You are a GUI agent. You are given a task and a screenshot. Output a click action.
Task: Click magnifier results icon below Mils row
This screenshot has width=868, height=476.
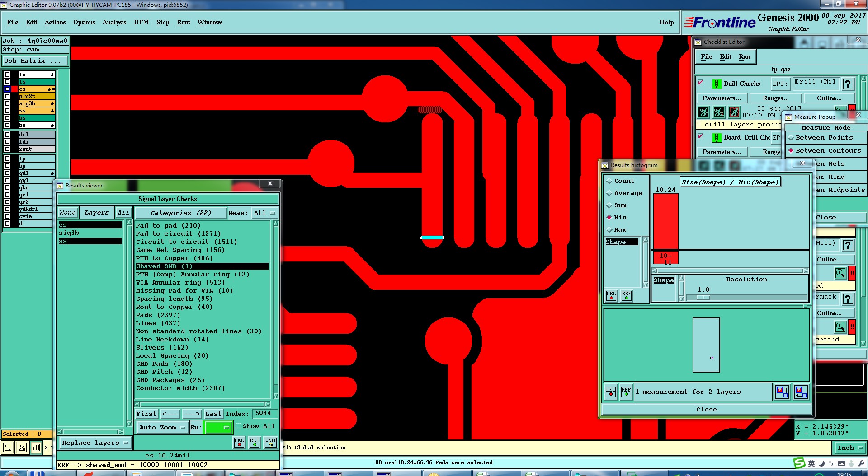point(840,273)
